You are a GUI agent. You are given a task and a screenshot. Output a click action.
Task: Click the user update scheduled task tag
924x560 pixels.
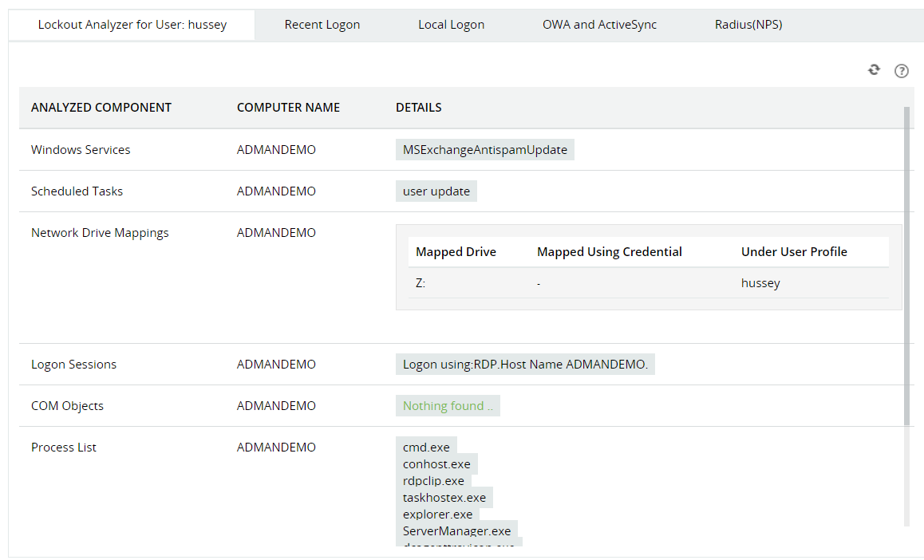click(x=436, y=191)
